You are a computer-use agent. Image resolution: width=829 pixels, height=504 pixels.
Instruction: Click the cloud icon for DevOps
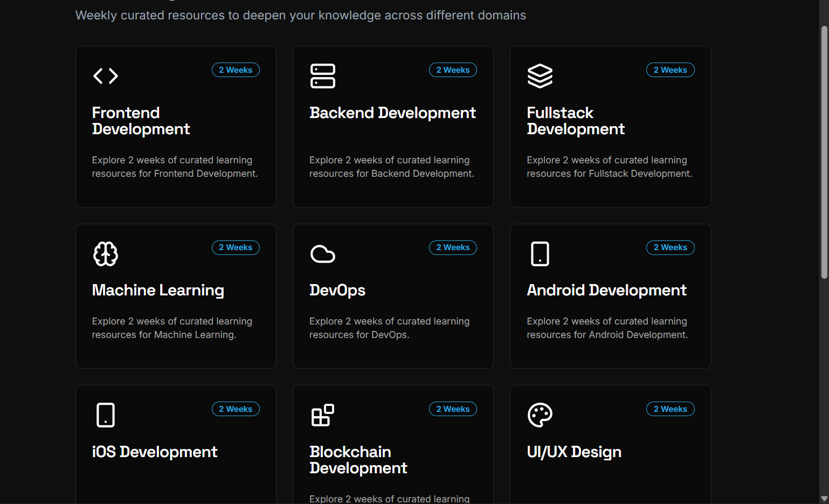[322, 253]
